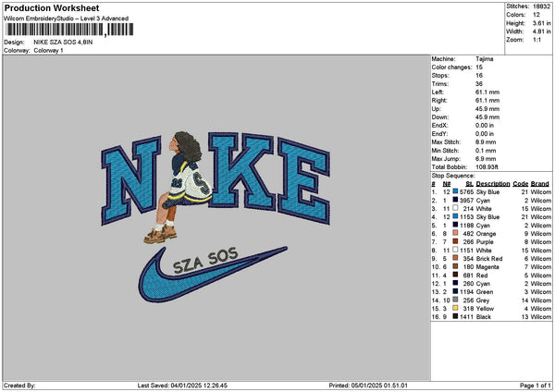This screenshot has height=392, width=555.
Task: Click the "Code" column header
Action: click(x=520, y=184)
